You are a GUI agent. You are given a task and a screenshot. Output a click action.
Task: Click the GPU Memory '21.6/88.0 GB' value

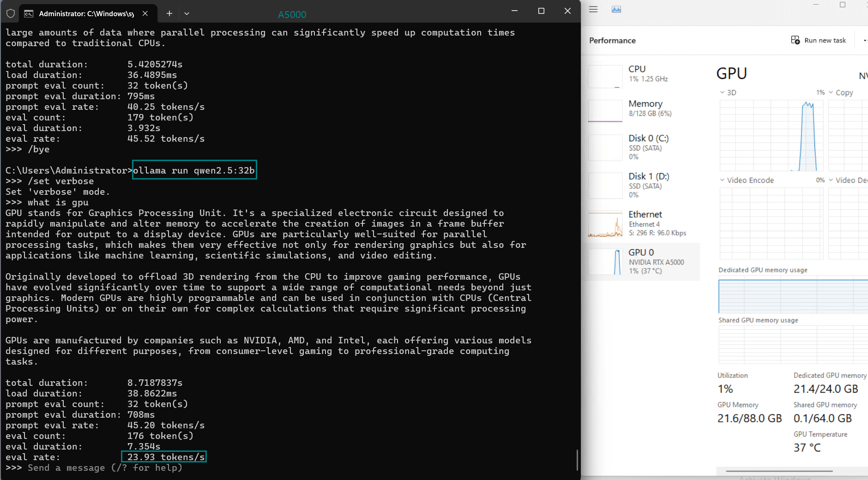(x=749, y=419)
